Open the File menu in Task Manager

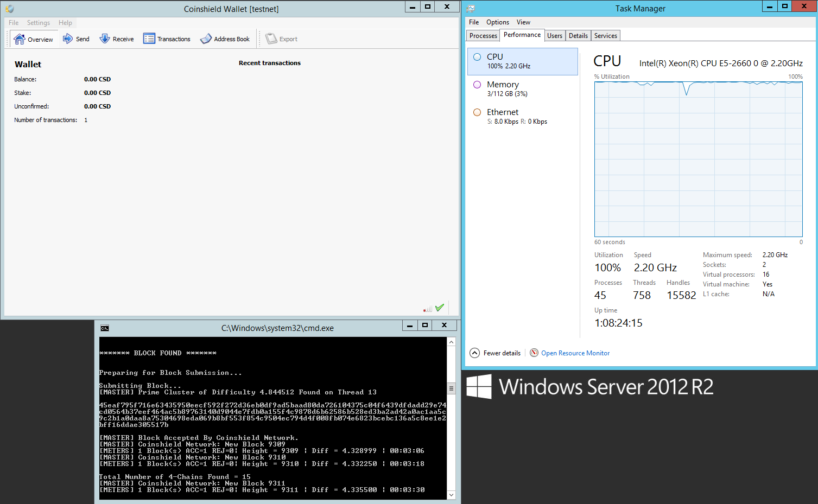(474, 22)
